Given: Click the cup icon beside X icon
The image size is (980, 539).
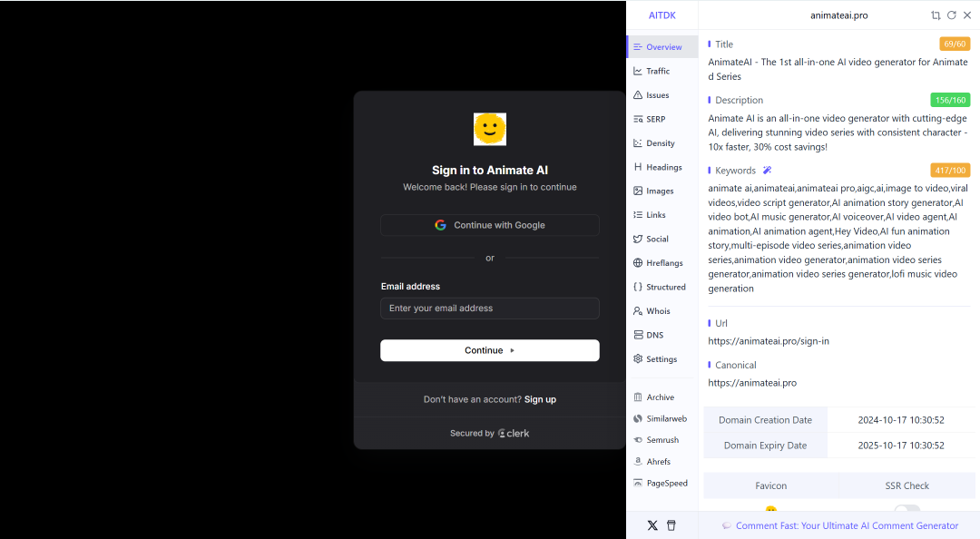Looking at the screenshot, I should [671, 525].
